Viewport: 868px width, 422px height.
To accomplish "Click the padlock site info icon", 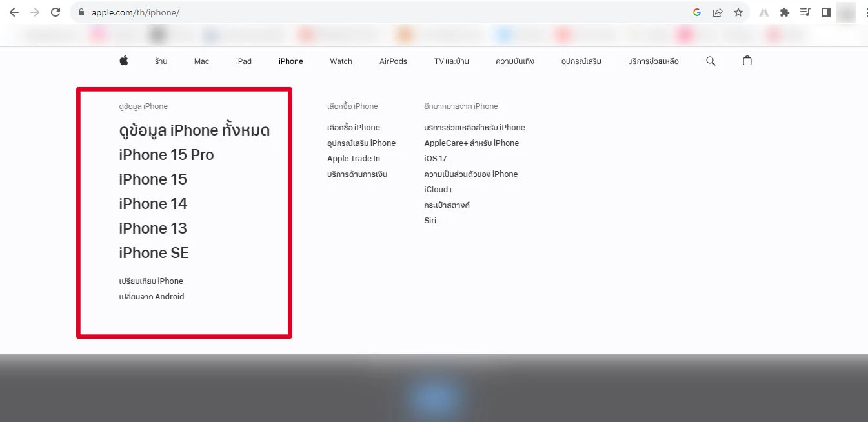I will point(81,12).
